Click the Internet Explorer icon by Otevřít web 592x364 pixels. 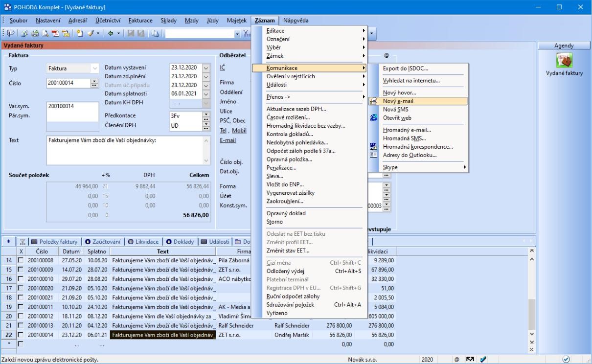click(x=373, y=118)
